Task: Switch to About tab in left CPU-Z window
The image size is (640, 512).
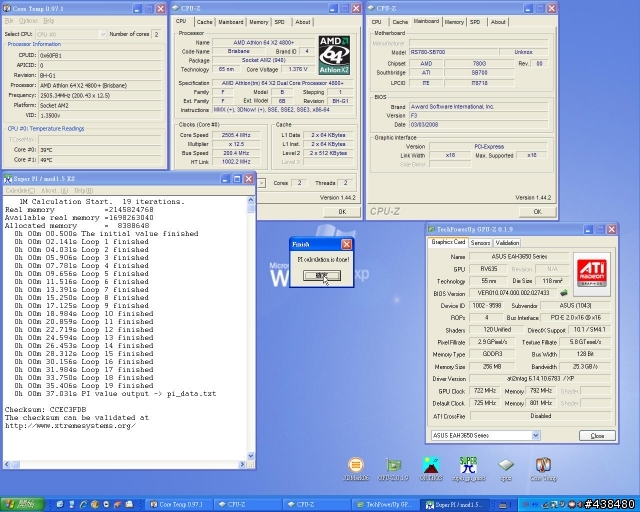Action: click(x=303, y=22)
